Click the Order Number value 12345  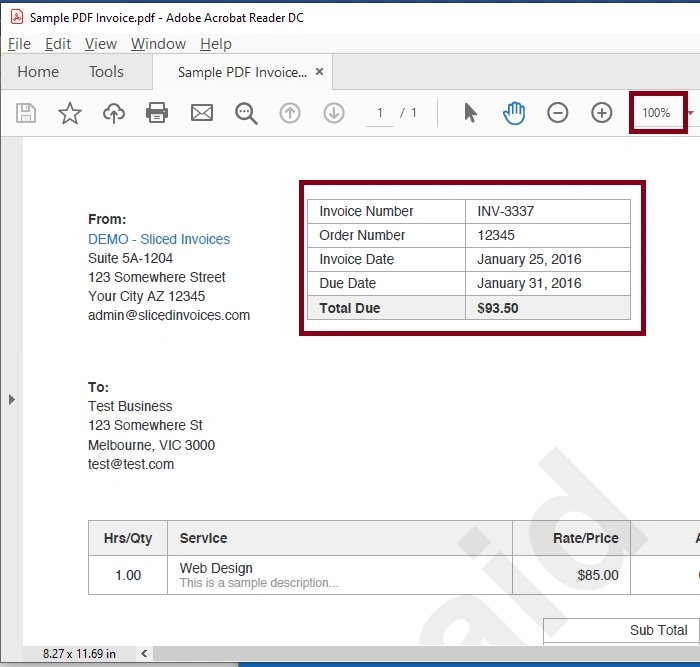(496, 235)
